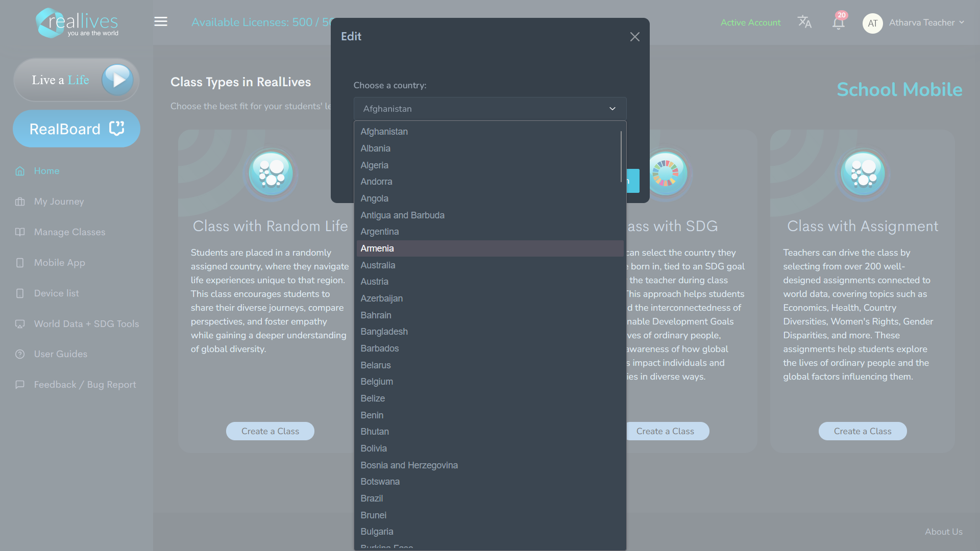The height and width of the screenshot is (551, 980).
Task: Go to Home in sidebar
Action: [x=47, y=171]
